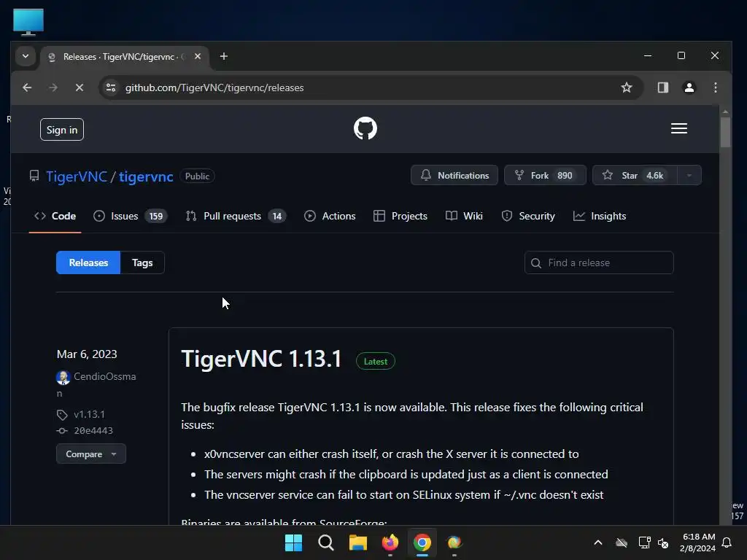Click the last pinned taskbar app icon

[454, 542]
